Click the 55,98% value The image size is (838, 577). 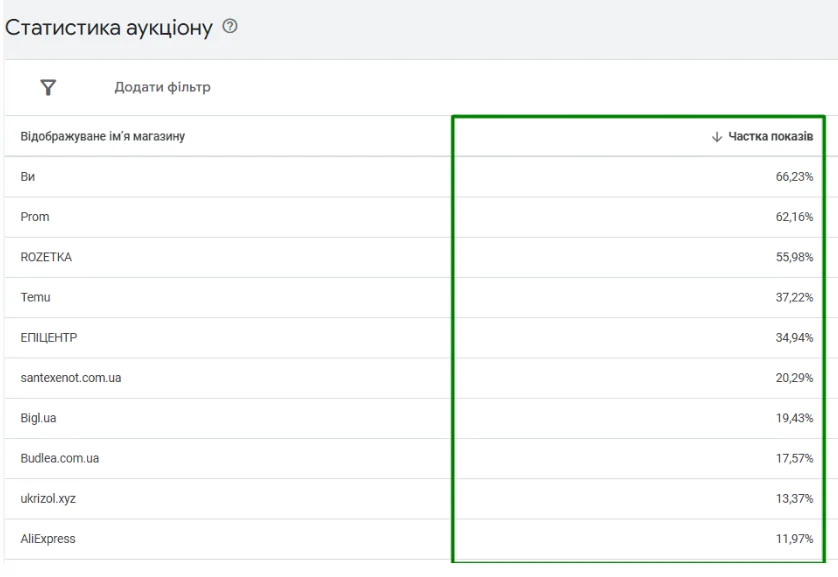click(x=794, y=257)
